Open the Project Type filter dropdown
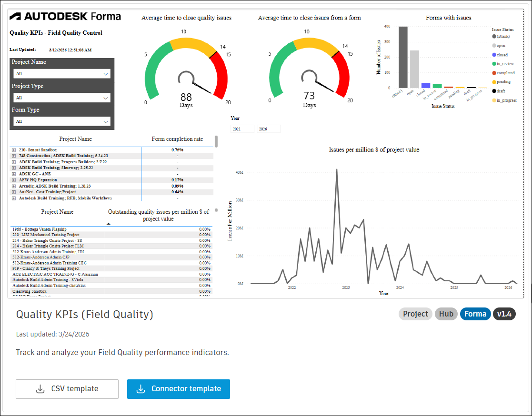 click(62, 98)
